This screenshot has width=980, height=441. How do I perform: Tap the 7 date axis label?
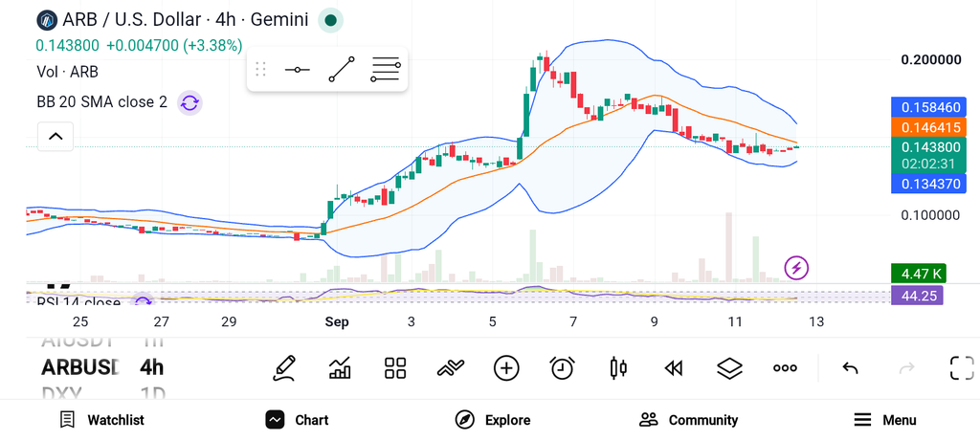click(572, 322)
